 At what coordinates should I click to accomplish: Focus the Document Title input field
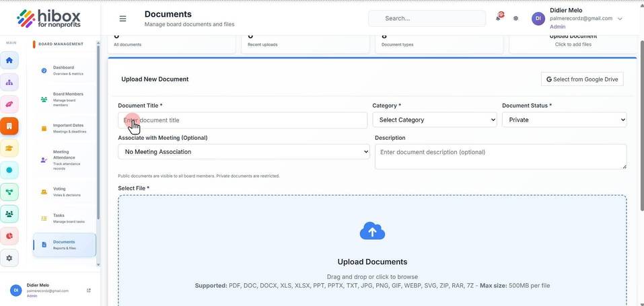[243, 120]
